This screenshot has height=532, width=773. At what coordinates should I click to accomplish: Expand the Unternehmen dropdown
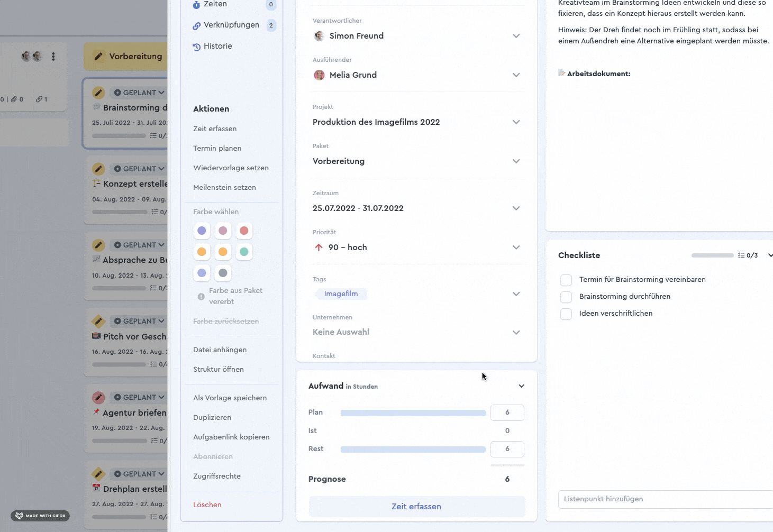(x=516, y=333)
